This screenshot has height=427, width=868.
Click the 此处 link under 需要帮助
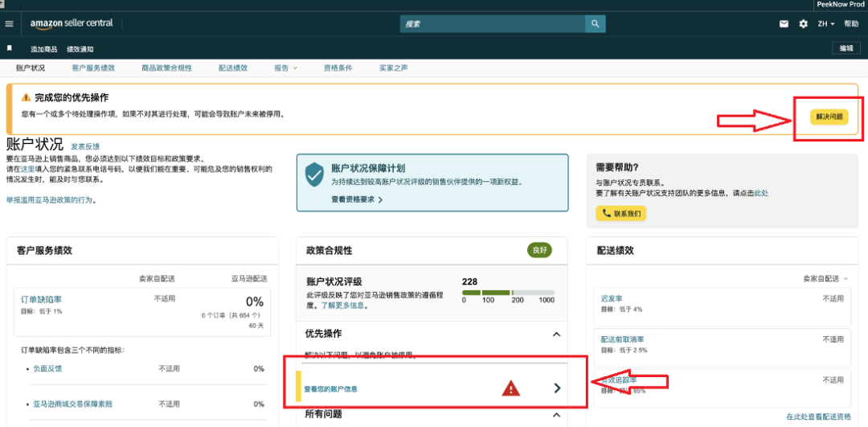pyautogui.click(x=761, y=193)
